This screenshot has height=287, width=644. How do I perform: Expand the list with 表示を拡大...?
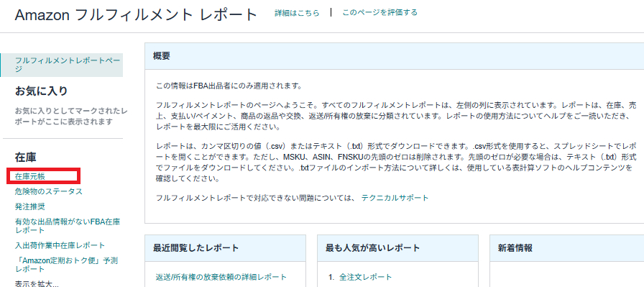pos(37,283)
